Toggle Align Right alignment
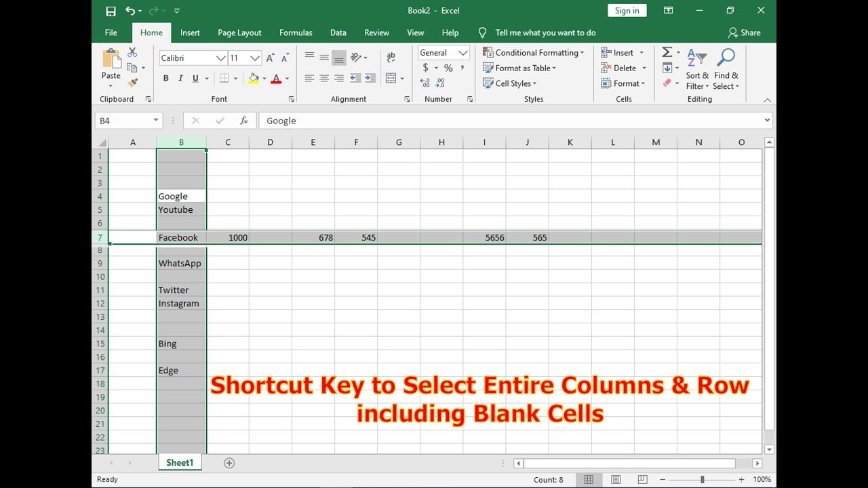 pyautogui.click(x=339, y=79)
